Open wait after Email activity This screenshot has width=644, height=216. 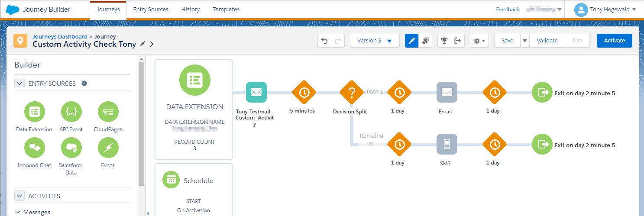495,92
